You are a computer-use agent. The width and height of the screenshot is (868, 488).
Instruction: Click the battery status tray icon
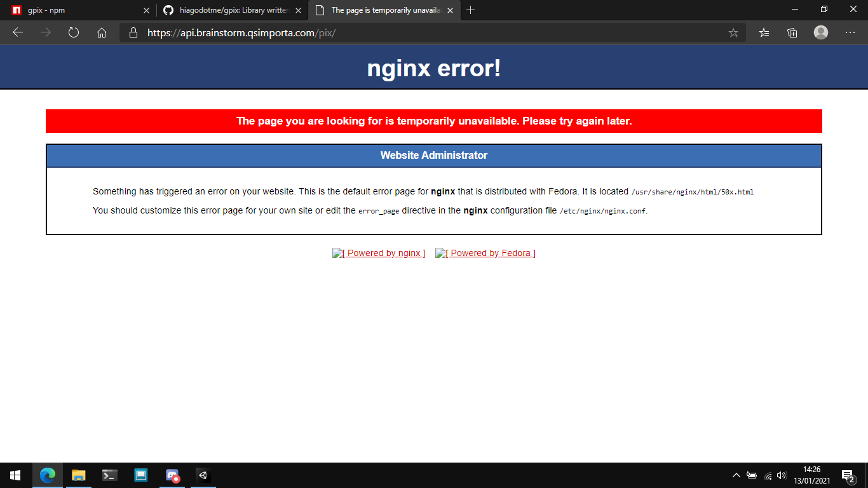click(x=752, y=475)
